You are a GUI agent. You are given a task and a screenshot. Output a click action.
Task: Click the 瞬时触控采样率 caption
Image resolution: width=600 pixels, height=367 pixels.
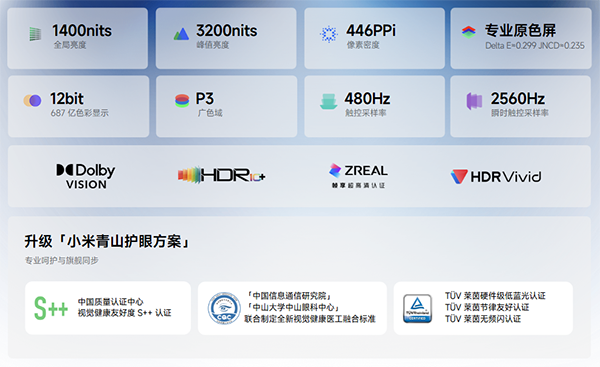click(520, 113)
